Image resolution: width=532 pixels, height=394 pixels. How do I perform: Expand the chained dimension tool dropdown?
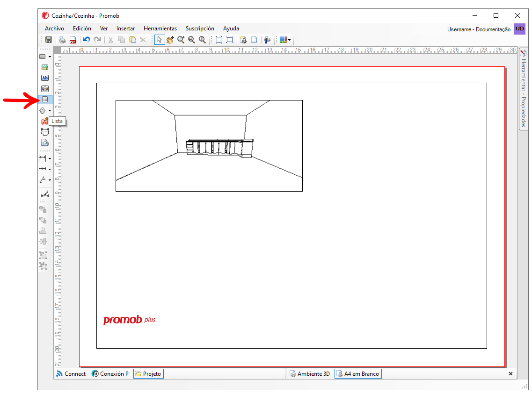[50, 169]
